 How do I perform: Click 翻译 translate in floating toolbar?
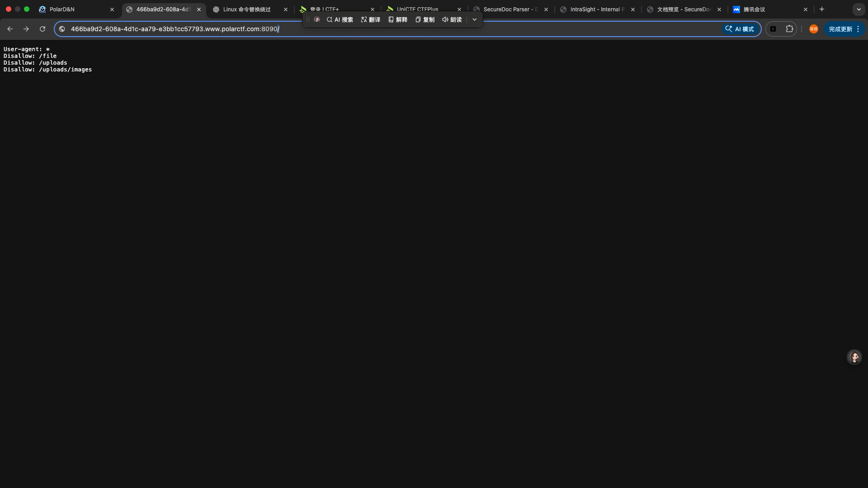tap(371, 19)
